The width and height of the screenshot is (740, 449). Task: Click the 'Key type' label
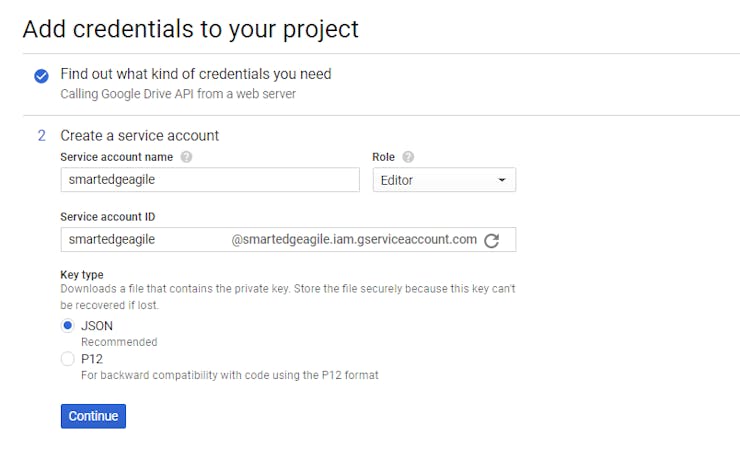[82, 274]
